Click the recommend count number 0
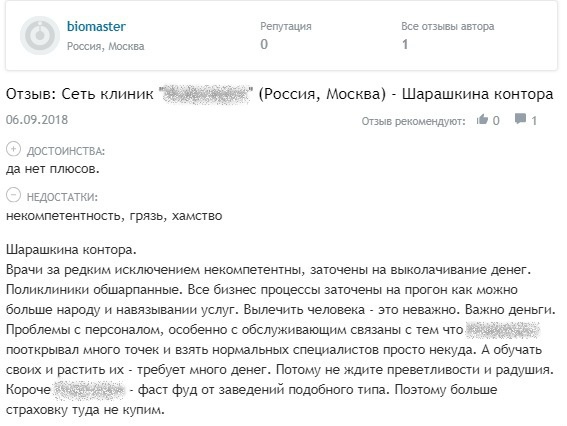The width and height of the screenshot is (567, 426). coord(496,120)
